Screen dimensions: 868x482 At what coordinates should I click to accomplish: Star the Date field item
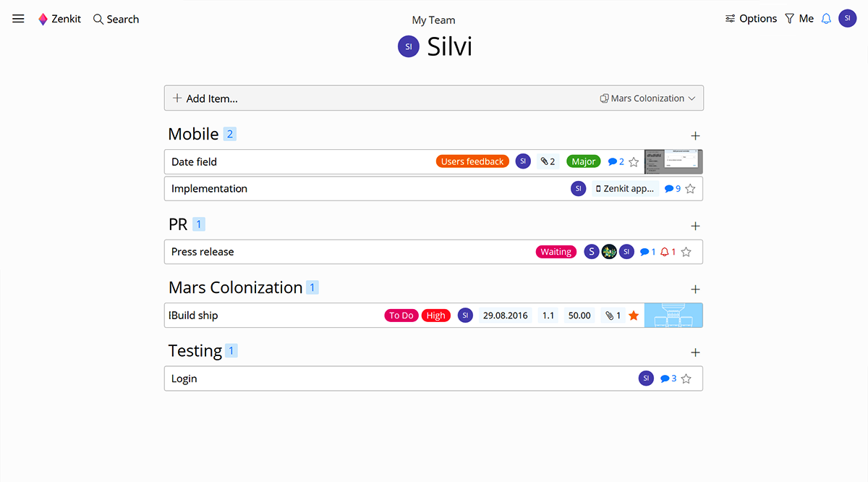coord(634,162)
